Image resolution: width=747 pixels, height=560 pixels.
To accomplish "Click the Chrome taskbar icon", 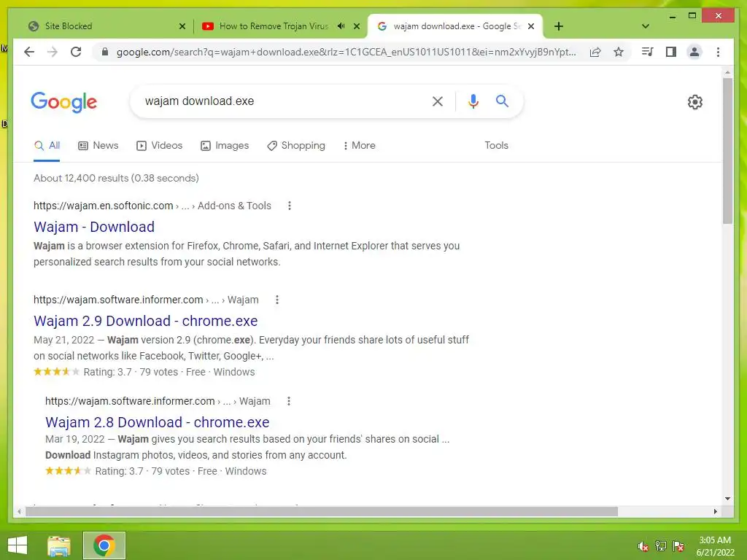I will (x=104, y=545).
